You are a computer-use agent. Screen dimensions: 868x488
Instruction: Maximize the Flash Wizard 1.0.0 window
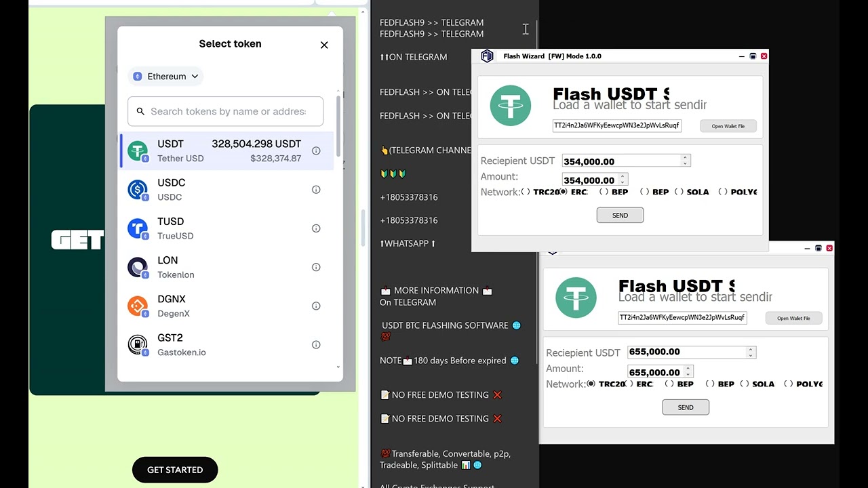753,56
